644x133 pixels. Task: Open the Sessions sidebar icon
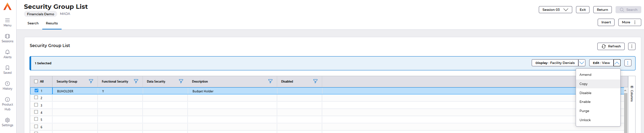(7, 36)
